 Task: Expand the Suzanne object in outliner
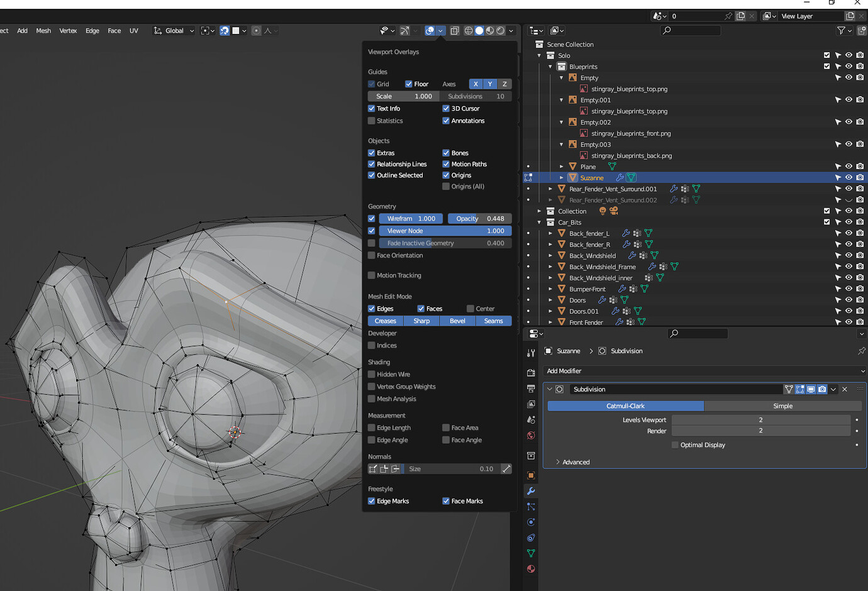pyautogui.click(x=562, y=178)
